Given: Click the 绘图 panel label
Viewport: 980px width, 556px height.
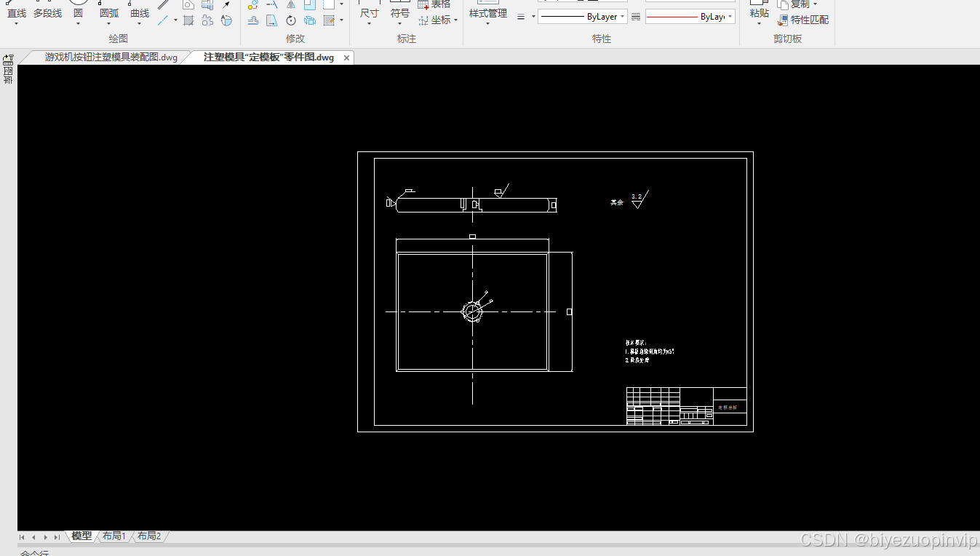Looking at the screenshot, I should pyautogui.click(x=118, y=39).
